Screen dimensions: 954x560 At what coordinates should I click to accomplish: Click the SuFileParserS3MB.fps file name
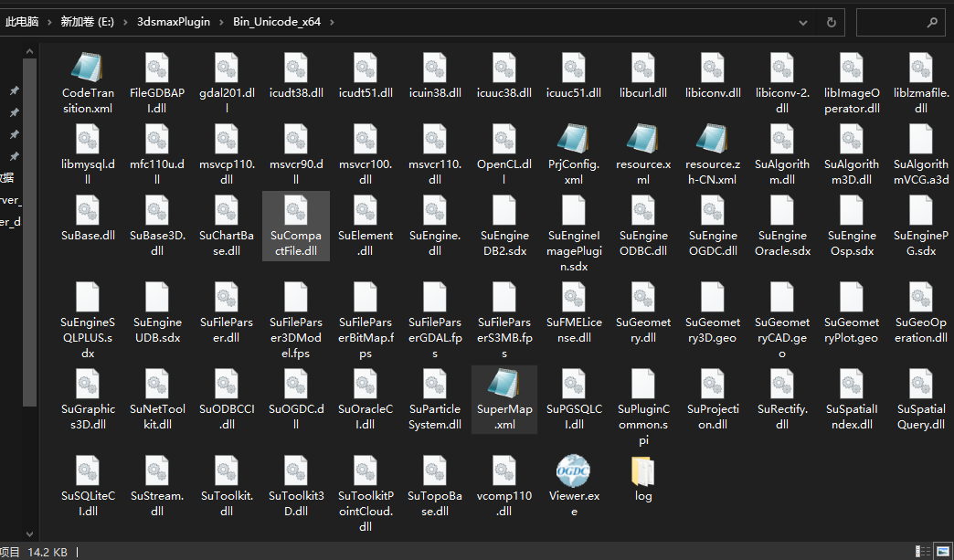[504, 337]
